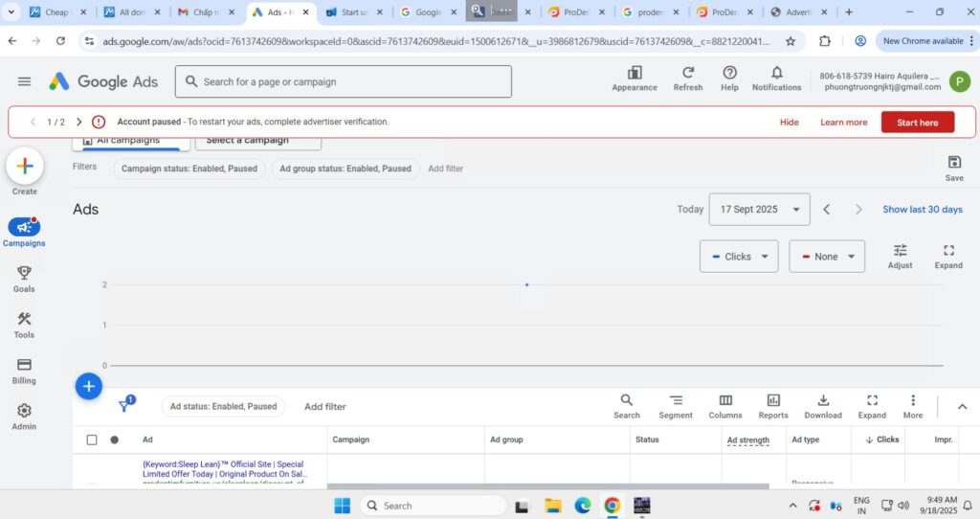Sort by the Clicks column header

point(881,440)
